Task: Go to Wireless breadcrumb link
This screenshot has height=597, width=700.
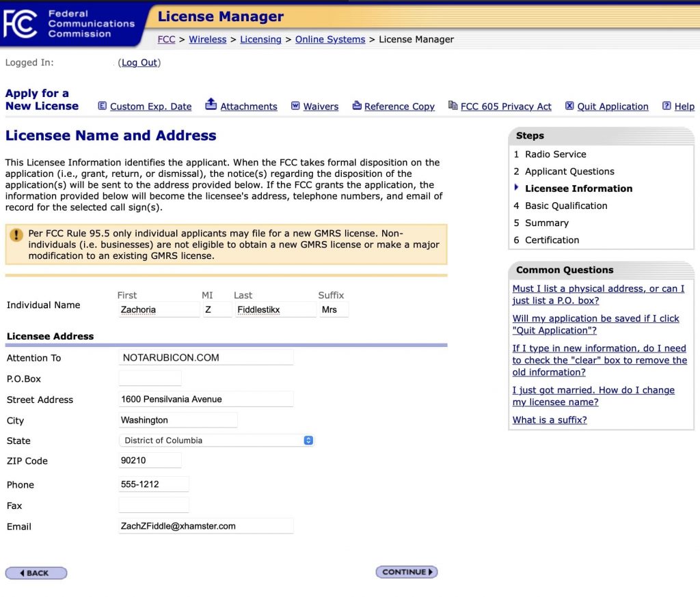Action: click(x=208, y=39)
